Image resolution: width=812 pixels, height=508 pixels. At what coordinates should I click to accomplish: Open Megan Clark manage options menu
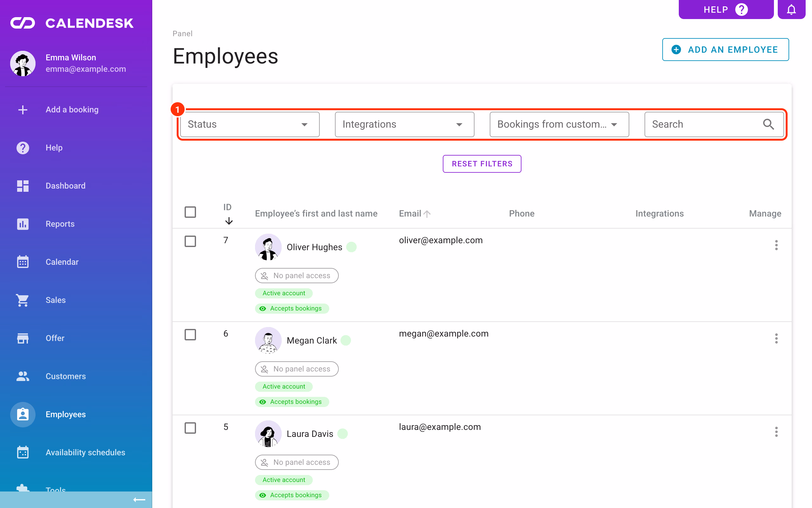pyautogui.click(x=776, y=338)
